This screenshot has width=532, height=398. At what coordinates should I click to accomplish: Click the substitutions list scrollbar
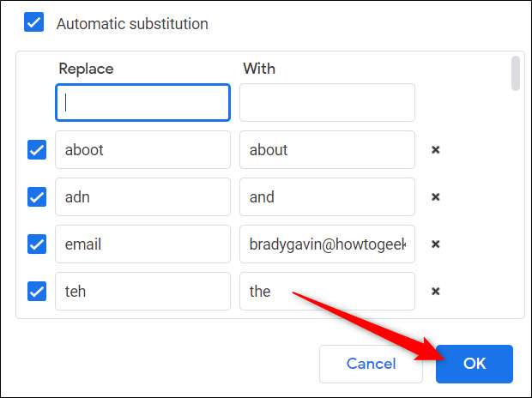(x=515, y=74)
